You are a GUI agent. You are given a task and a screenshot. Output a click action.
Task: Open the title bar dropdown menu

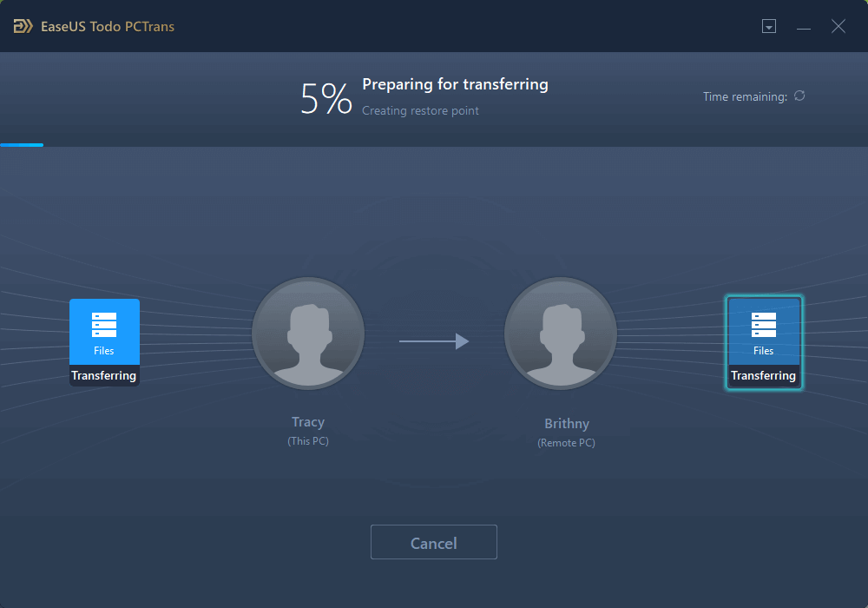coord(768,27)
